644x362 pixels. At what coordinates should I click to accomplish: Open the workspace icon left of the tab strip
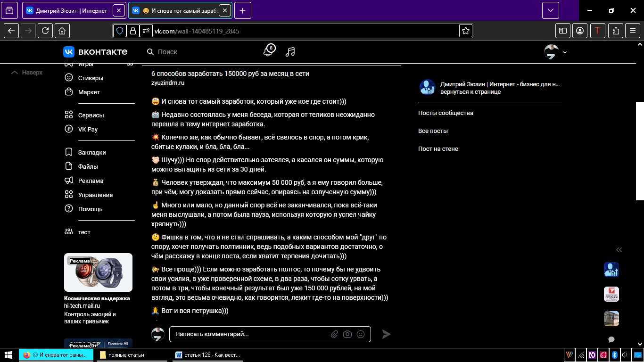click(x=9, y=10)
